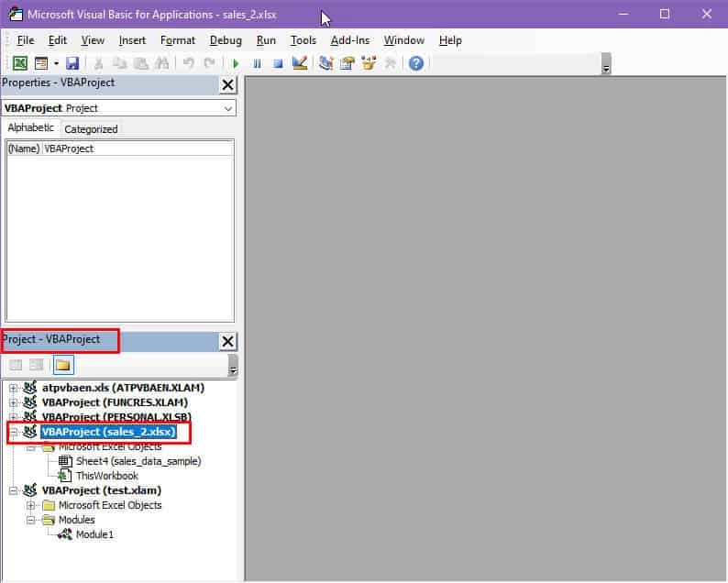Click the View Object icon in Project panel
Screen dimensions: 728x583
[x=36, y=365]
